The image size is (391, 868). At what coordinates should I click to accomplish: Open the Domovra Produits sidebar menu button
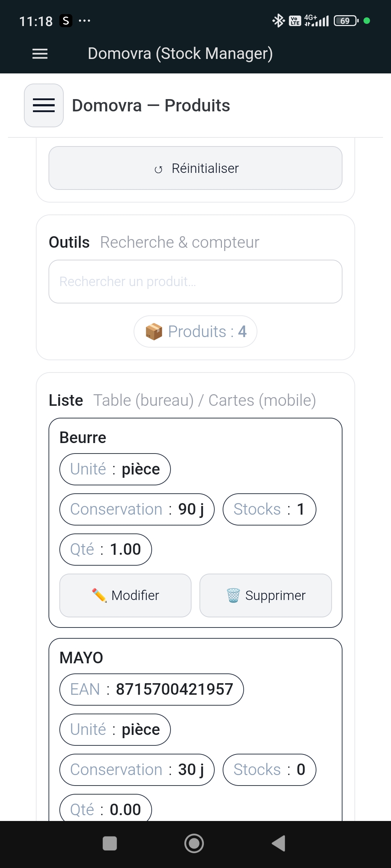pyautogui.click(x=44, y=105)
